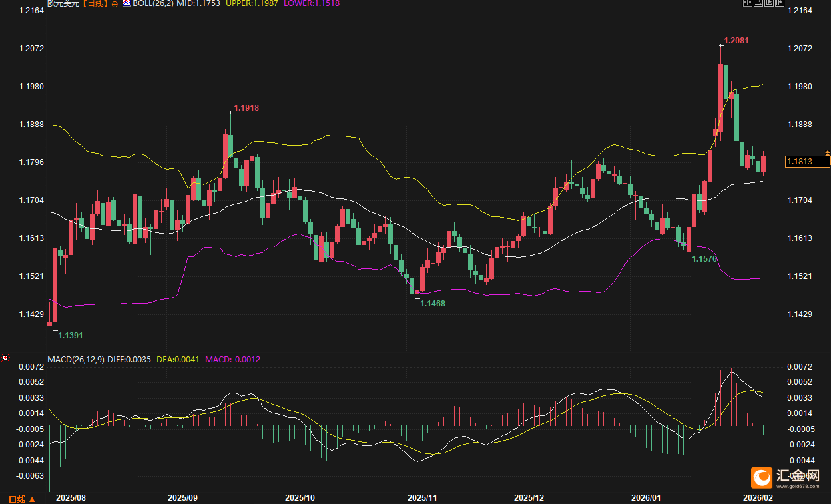Click the crosshair cursor icon in top toolbar
The height and width of the screenshot is (504, 831).
[x=748, y=3]
